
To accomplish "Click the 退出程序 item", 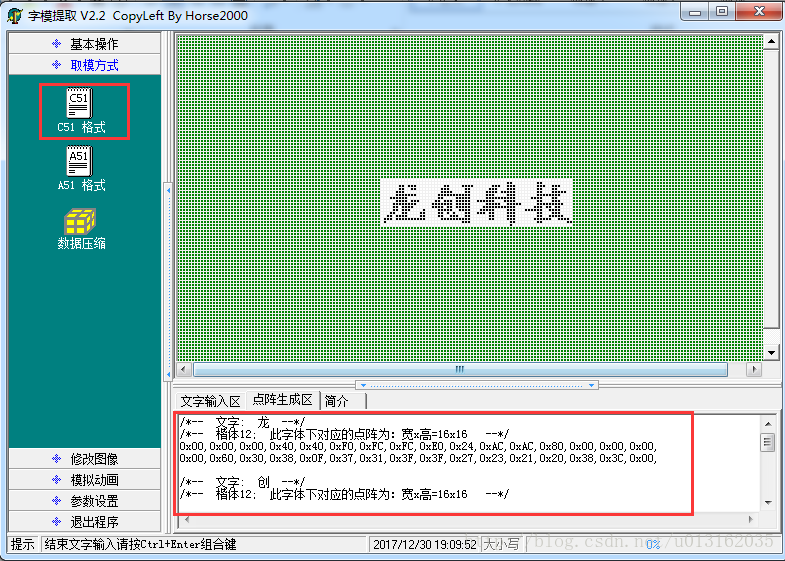I will (x=85, y=521).
